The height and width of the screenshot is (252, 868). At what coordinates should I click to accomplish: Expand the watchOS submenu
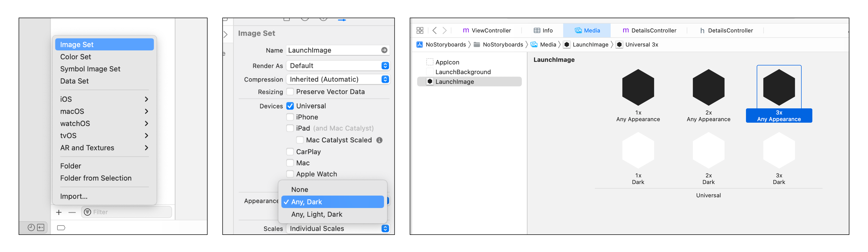point(104,123)
